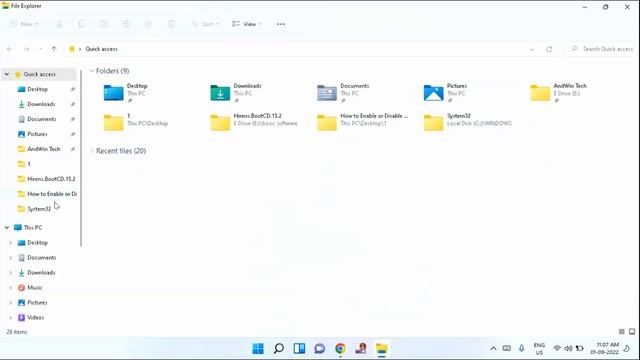Select the AndWin Tech folder tile
640x360 pixels.
558,93
